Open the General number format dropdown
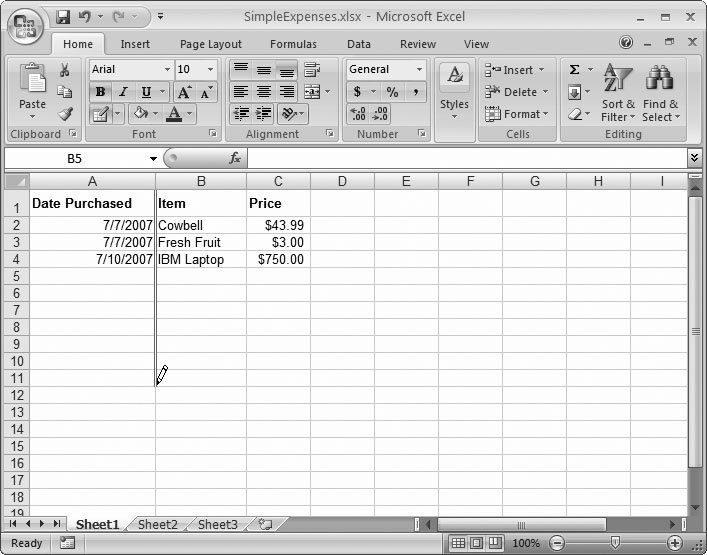Viewport: 707px width, 555px height. 419,69
